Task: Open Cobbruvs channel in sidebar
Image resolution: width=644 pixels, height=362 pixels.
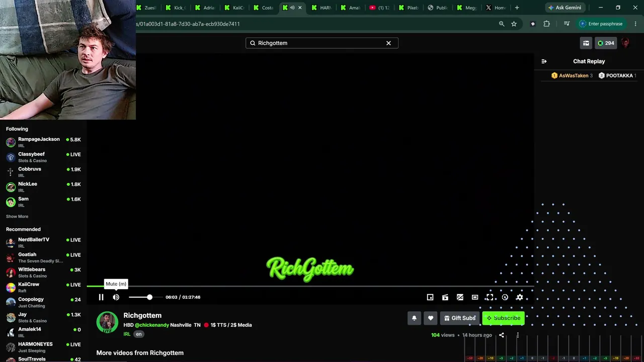Action: [x=43, y=172]
